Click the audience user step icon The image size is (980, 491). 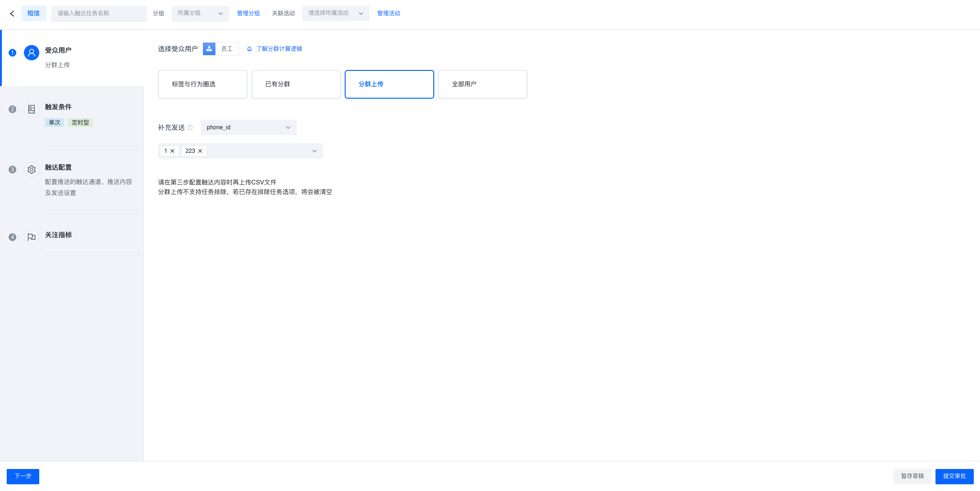pyautogui.click(x=32, y=53)
